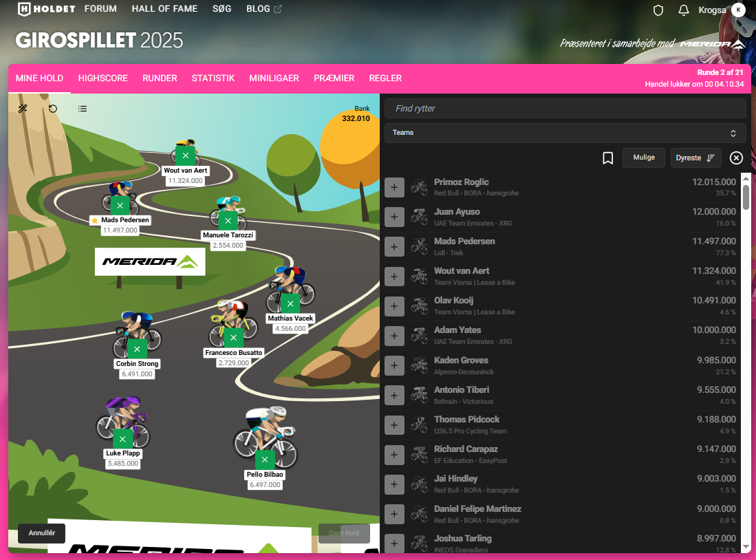Click the scrollbar down arrow

pos(746,547)
